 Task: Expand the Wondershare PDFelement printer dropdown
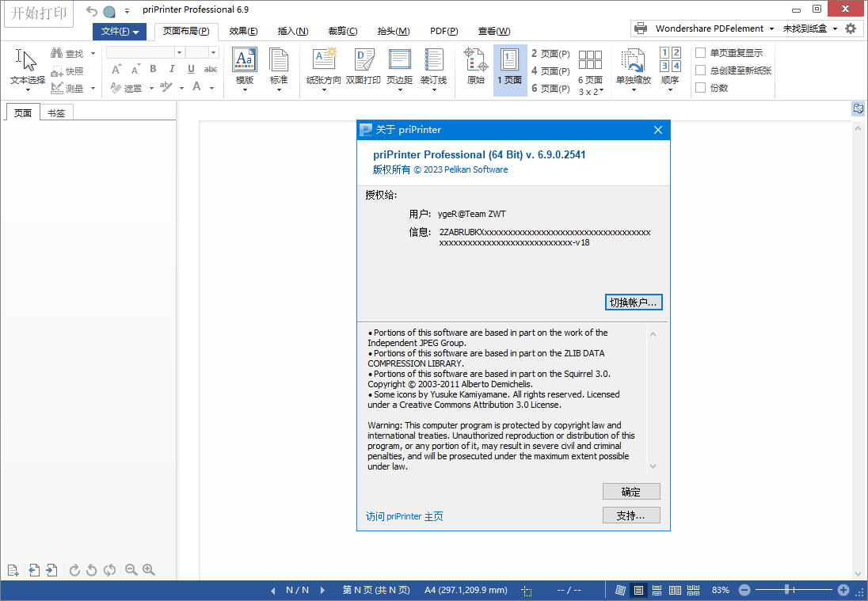point(771,29)
